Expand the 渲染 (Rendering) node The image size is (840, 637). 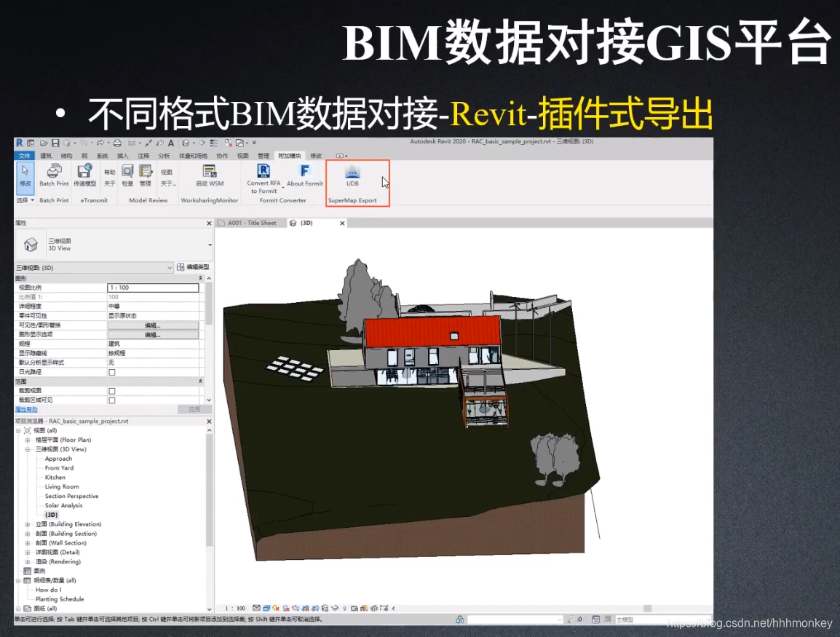point(28,561)
